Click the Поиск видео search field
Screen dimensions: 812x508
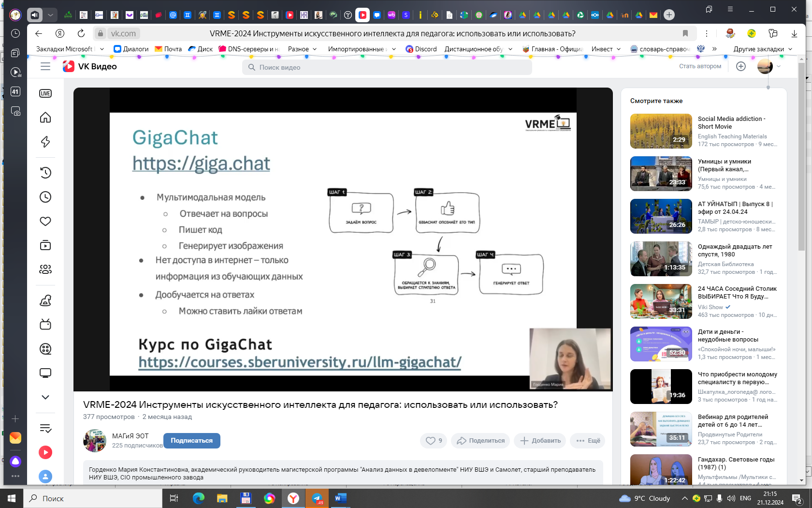coord(387,67)
